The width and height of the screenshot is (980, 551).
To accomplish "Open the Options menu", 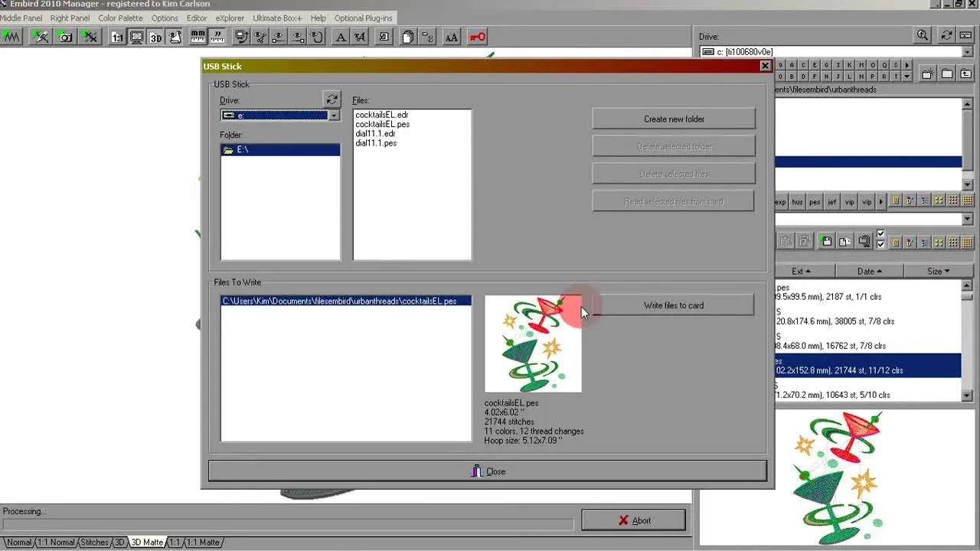I will 165,18.
